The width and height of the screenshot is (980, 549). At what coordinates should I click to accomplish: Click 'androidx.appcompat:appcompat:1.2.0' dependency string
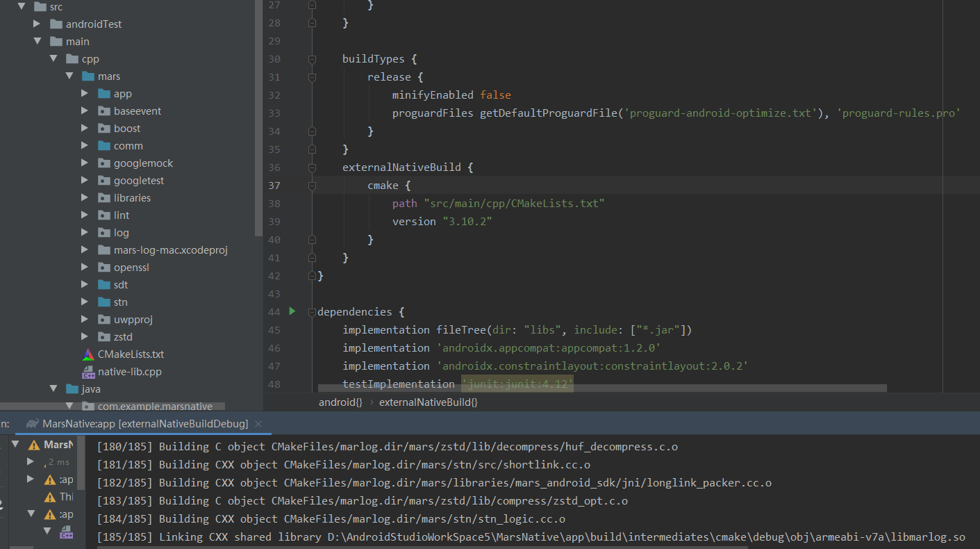[548, 347]
